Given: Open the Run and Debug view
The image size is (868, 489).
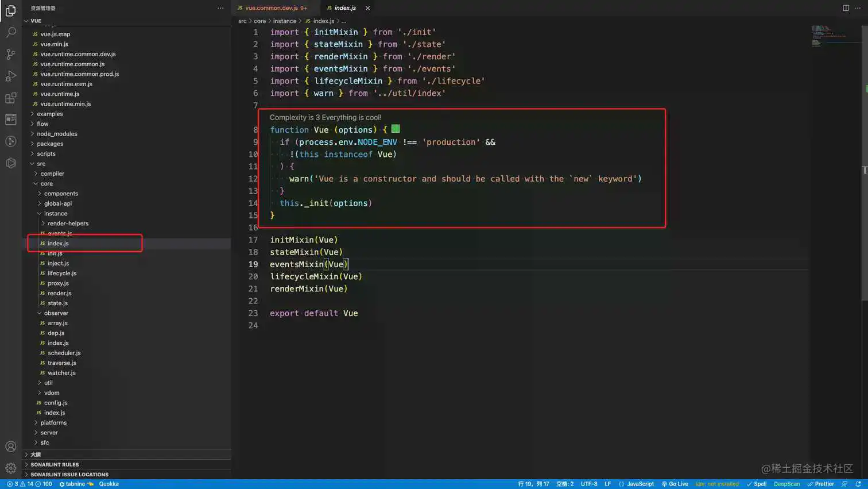Looking at the screenshot, I should point(10,76).
